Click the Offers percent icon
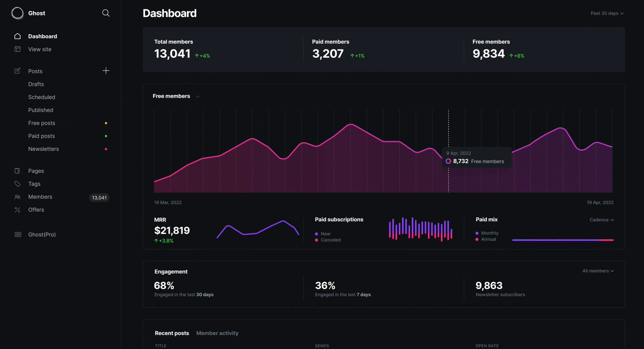 pos(17,210)
